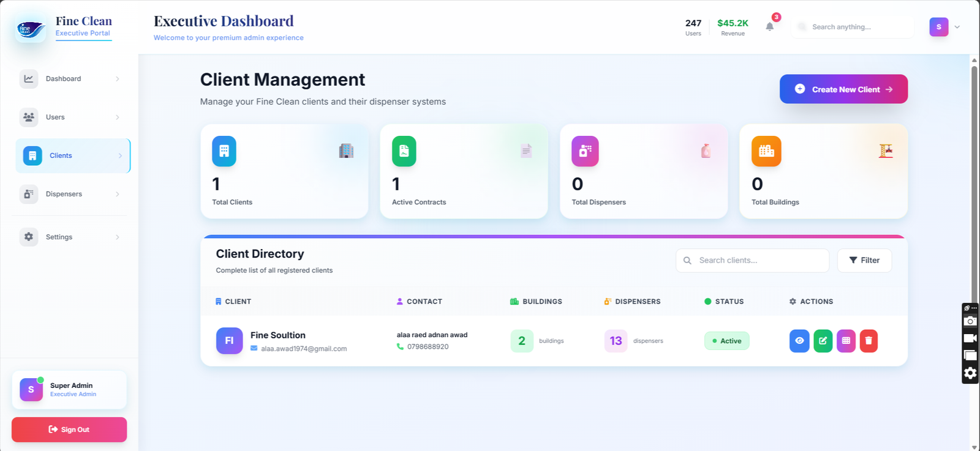The height and width of the screenshot is (451, 980).
Task: Click the purple Total Dispensers card icon
Action: pyautogui.click(x=585, y=151)
